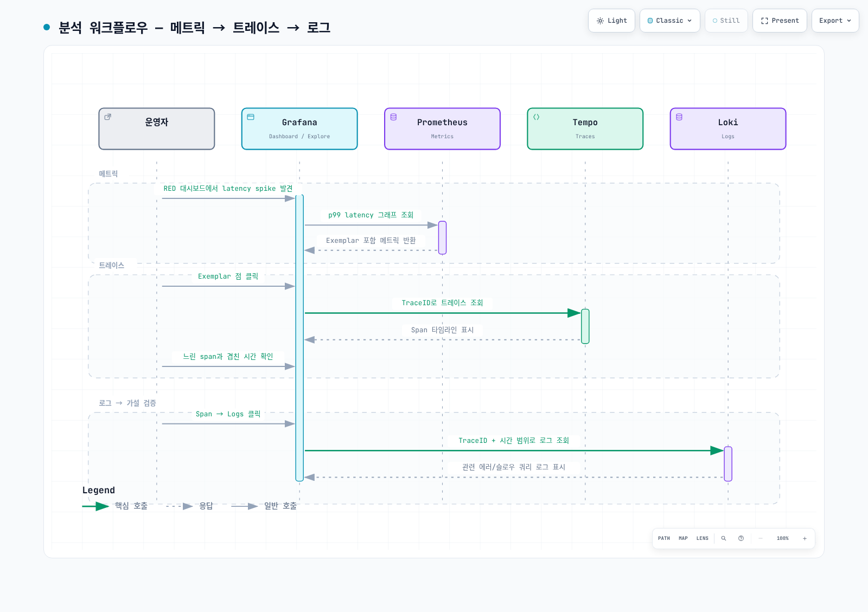The image size is (868, 612).
Task: Select the 운영자 actor box
Action: click(157, 129)
